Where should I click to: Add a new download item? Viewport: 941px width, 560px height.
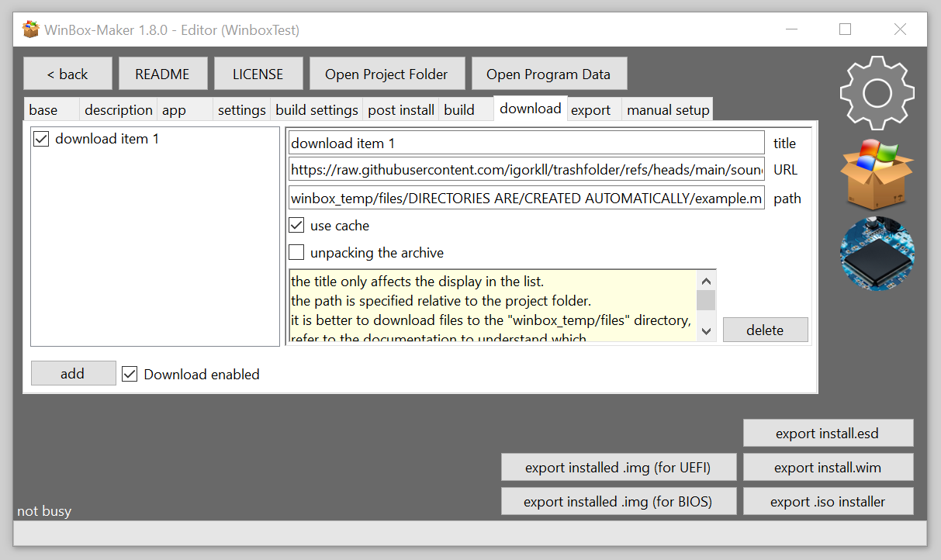(73, 373)
